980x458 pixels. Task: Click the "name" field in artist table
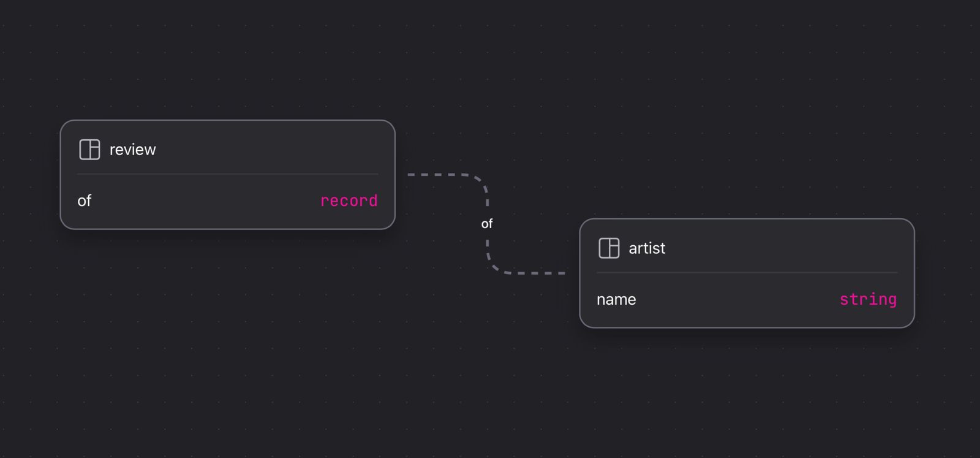pos(616,299)
